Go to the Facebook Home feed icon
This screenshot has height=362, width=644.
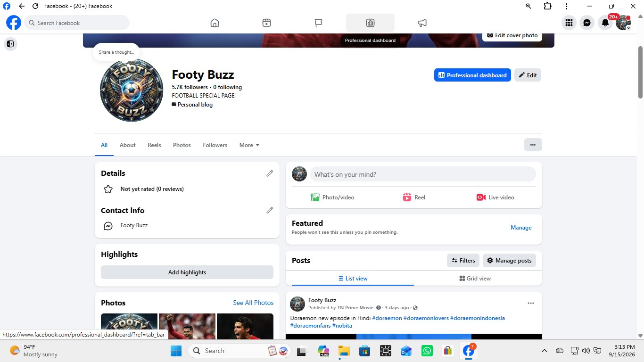215,23
